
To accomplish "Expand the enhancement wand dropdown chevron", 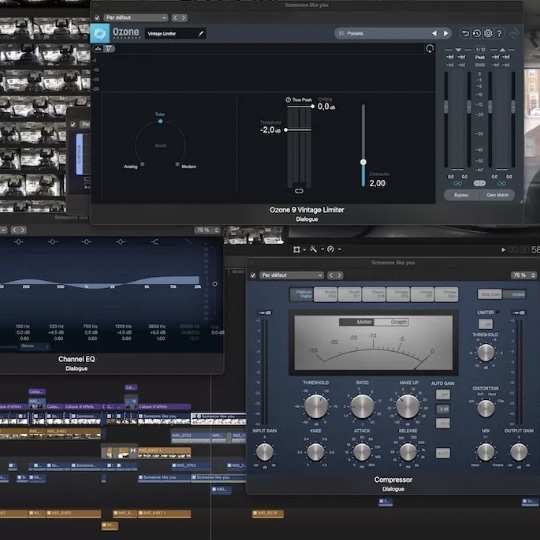I will point(322,249).
